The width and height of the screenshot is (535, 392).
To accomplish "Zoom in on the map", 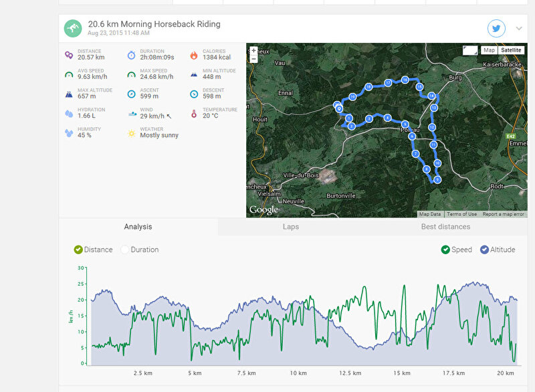I will [253, 50].
